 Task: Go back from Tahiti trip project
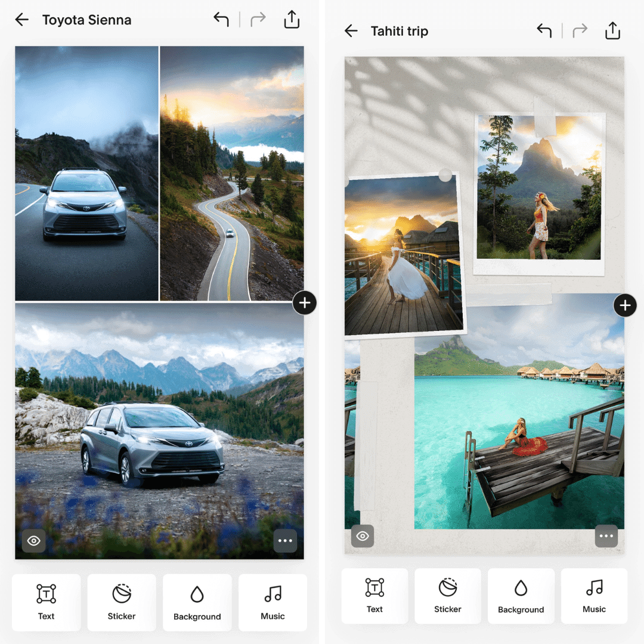(x=351, y=30)
